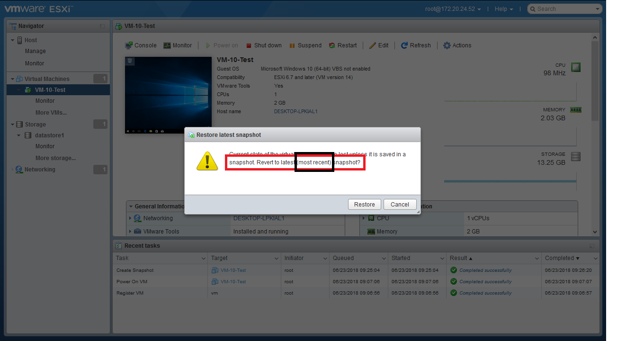
Task: Restart the VM via toolbar icon
Action: (x=332, y=45)
